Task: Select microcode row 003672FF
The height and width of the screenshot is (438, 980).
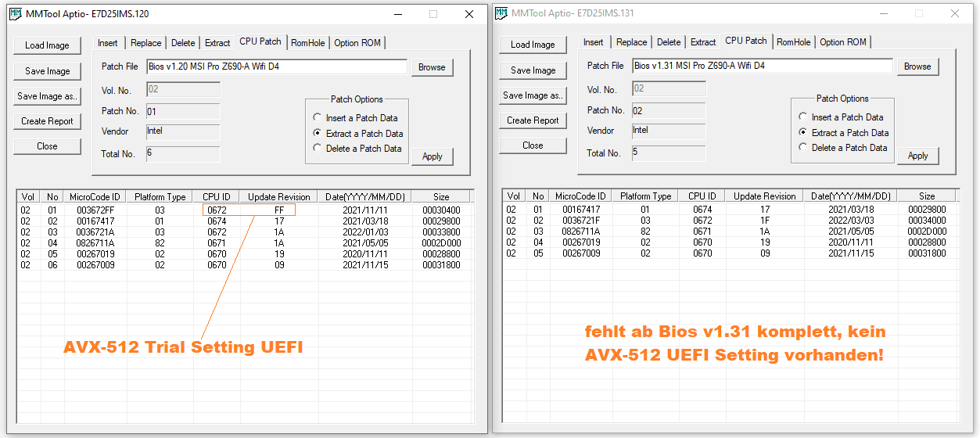Action: click(244, 210)
